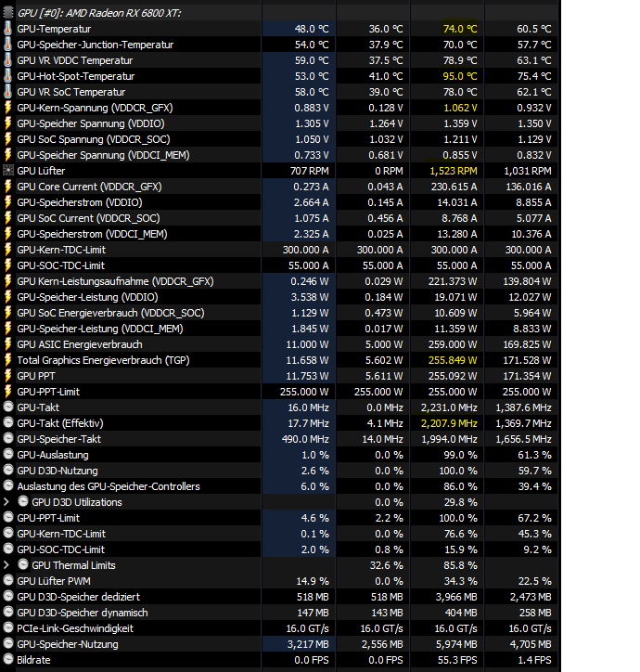Select the GPU-PPT-Limit percent row label
640x672 pixels.
[48, 518]
